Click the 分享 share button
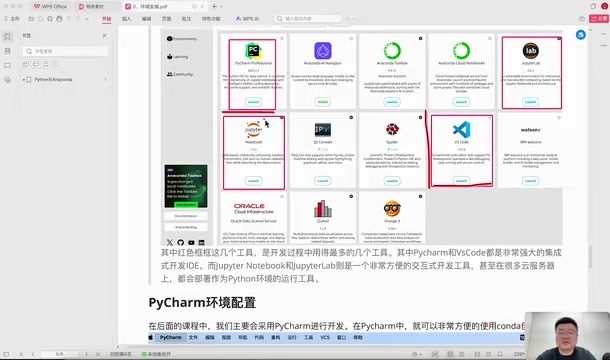This screenshot has width=610, height=360. coord(599,19)
